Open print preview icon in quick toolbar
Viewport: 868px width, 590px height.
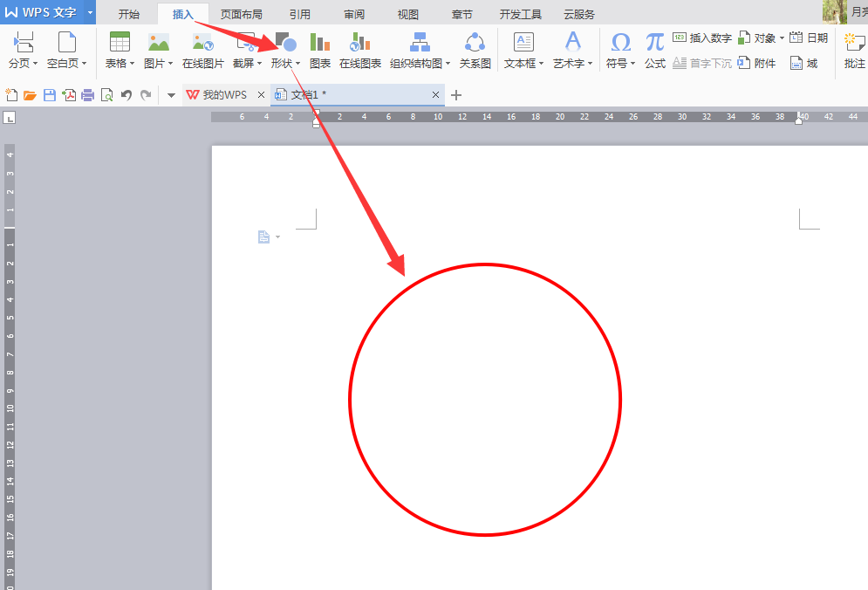[x=107, y=95]
